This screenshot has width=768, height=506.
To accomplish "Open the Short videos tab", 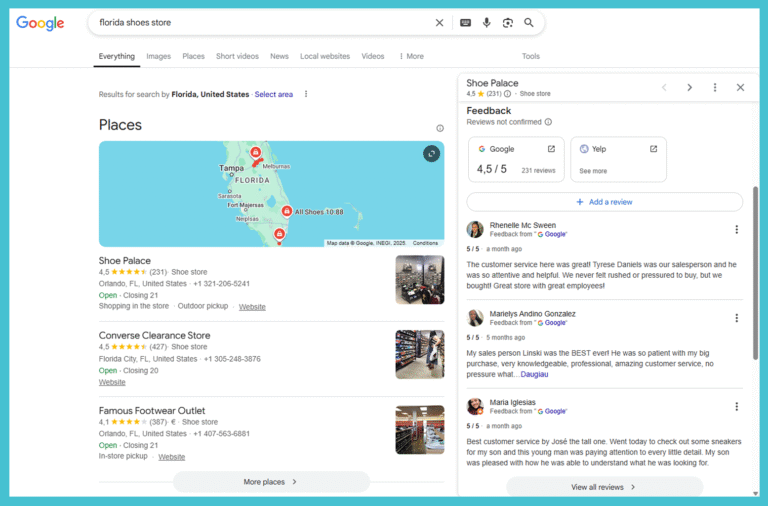I will coord(237,56).
